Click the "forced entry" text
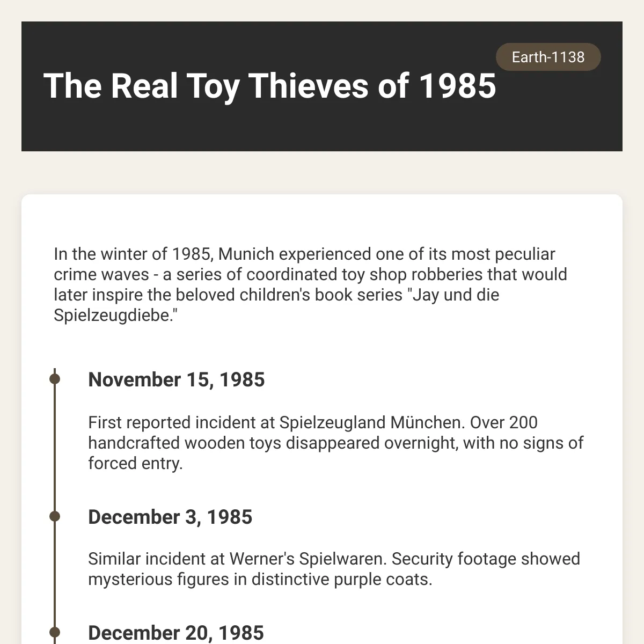 pos(135,463)
